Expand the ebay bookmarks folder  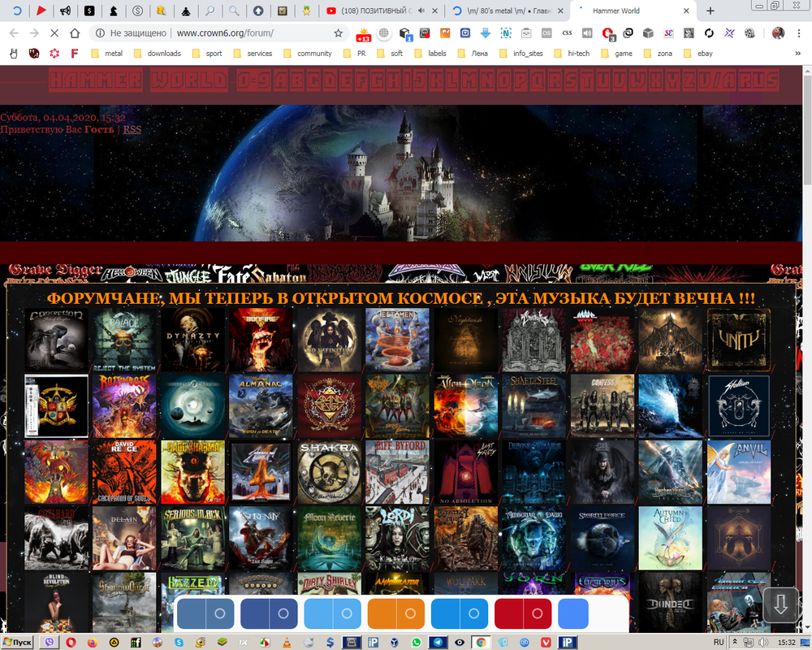698,54
